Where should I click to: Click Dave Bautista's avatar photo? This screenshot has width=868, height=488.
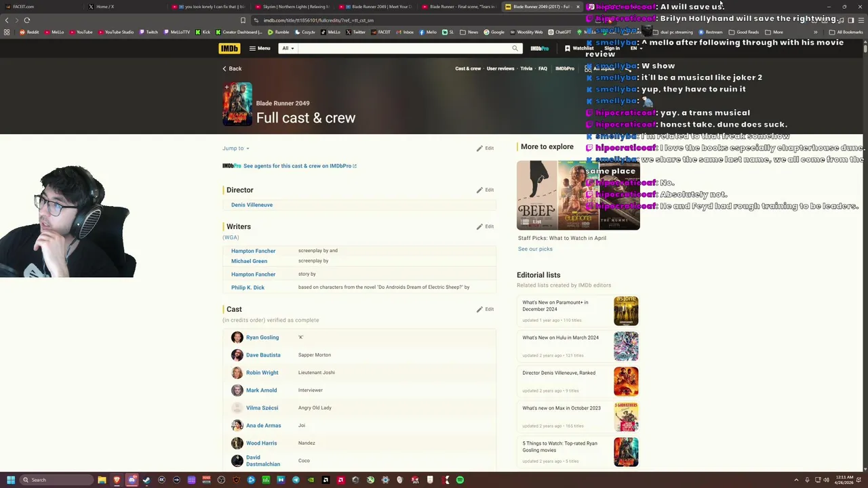(x=237, y=355)
